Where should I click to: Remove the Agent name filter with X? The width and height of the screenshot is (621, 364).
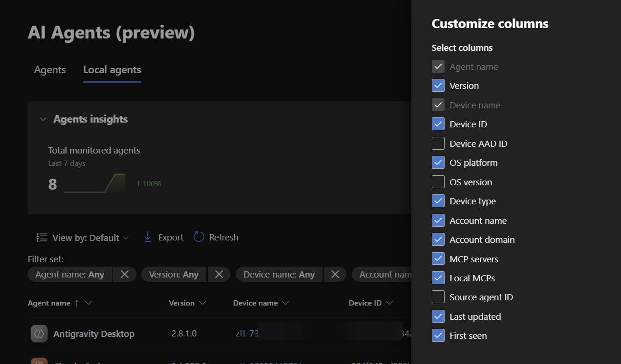(x=125, y=274)
